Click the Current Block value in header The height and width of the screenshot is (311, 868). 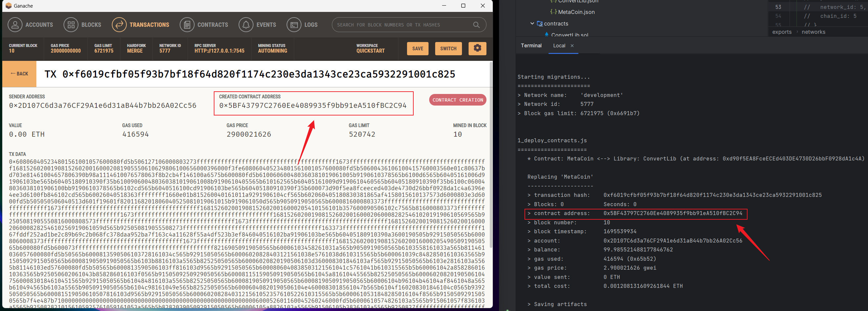[x=12, y=51]
